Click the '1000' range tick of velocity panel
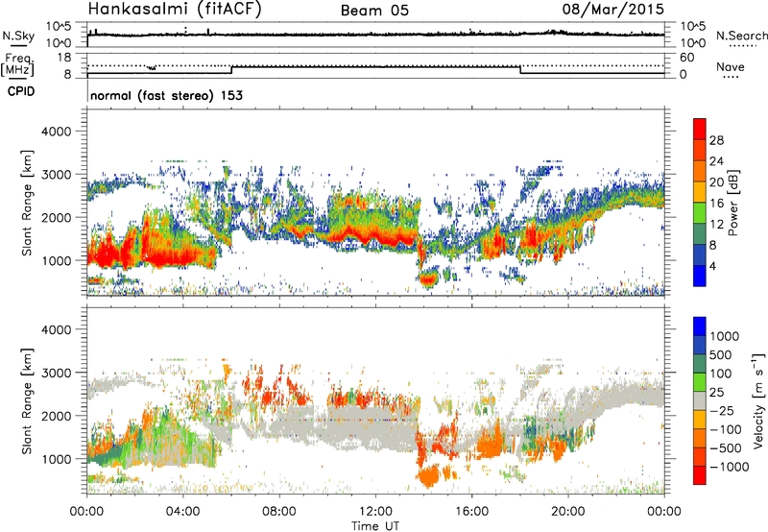The image size is (768, 532). click(56, 458)
